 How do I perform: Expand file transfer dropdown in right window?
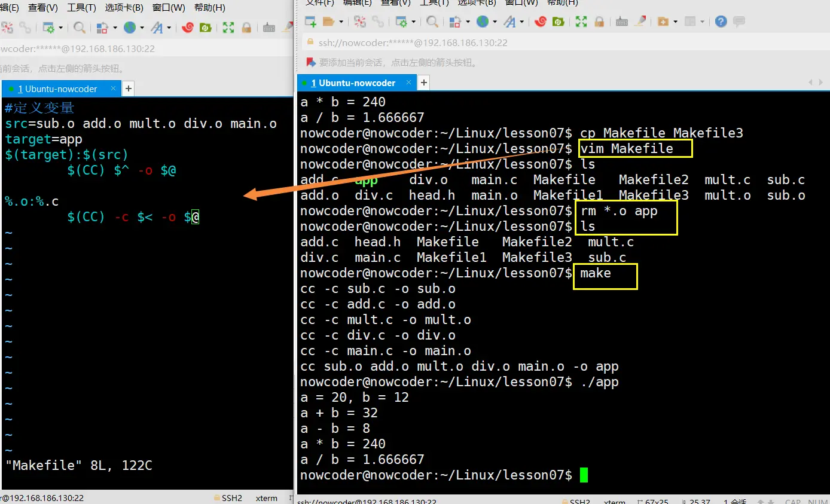coord(467,22)
